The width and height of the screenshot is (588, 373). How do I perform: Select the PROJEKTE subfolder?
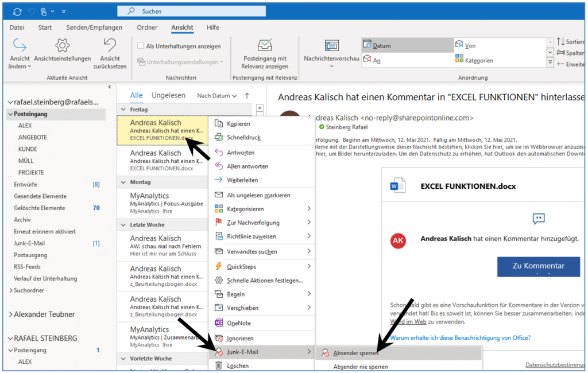(x=31, y=173)
